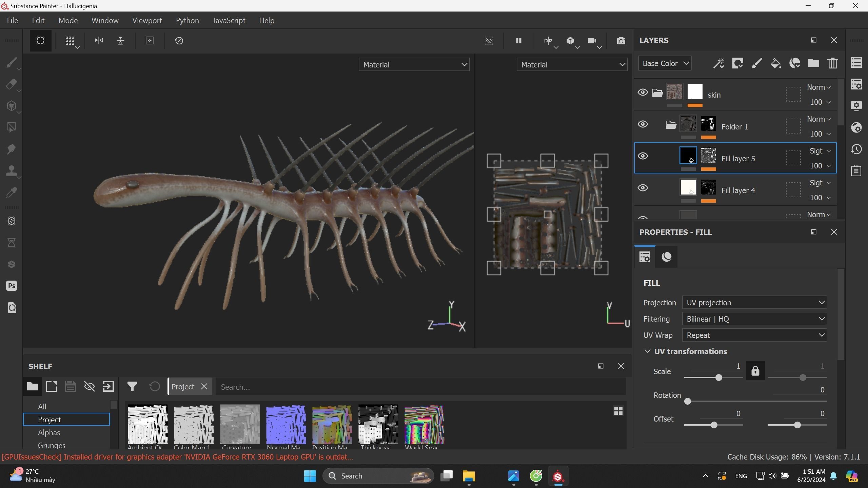
Task: Open Texture Set Settings panel icon
Action: click(x=856, y=84)
